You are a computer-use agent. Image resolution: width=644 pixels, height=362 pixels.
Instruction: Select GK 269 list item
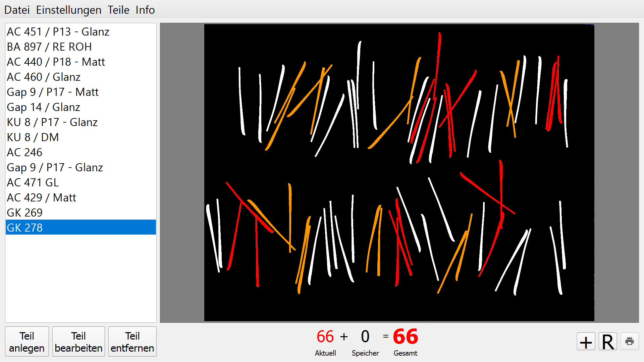[81, 213]
